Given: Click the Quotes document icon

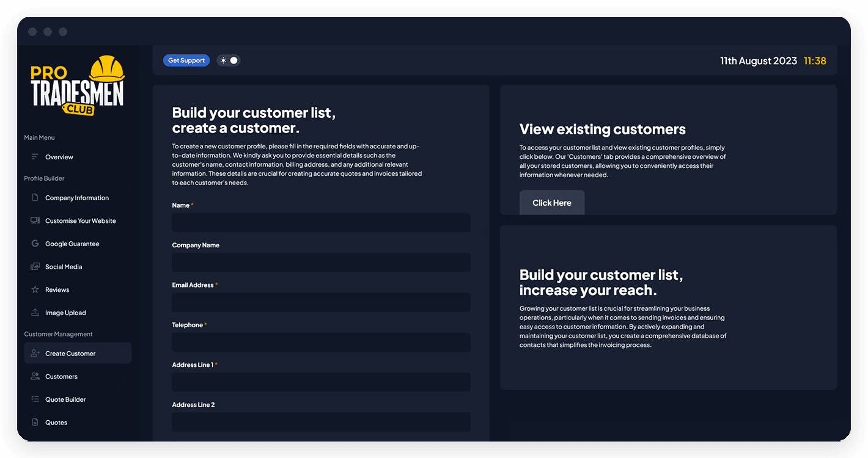Looking at the screenshot, I should pos(35,423).
